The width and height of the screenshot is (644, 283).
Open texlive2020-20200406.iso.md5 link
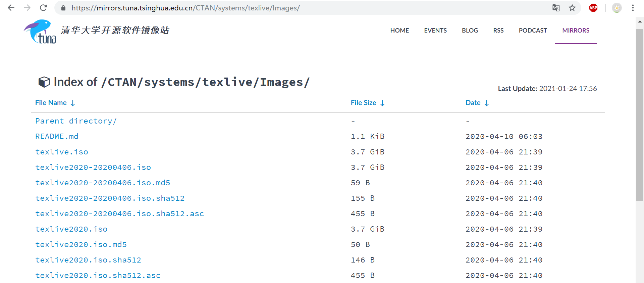pyautogui.click(x=103, y=183)
